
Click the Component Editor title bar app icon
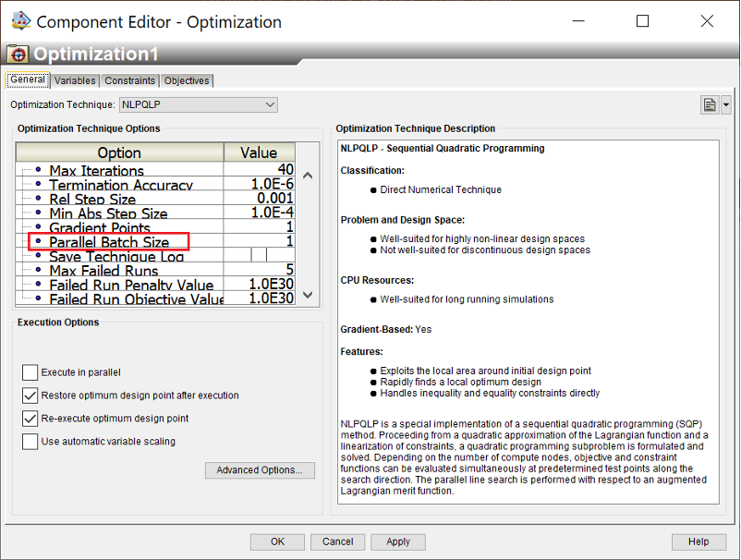[x=20, y=20]
